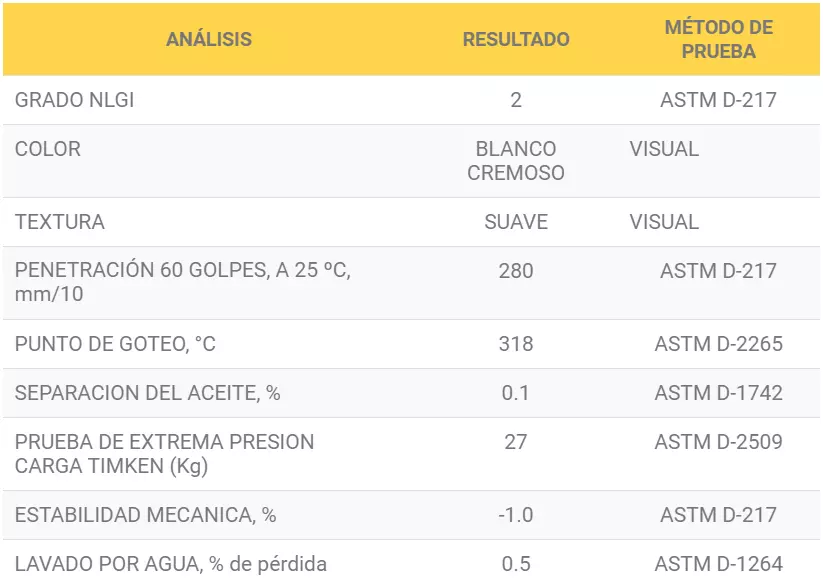Click the ANÁLISIS column header

[209, 39]
